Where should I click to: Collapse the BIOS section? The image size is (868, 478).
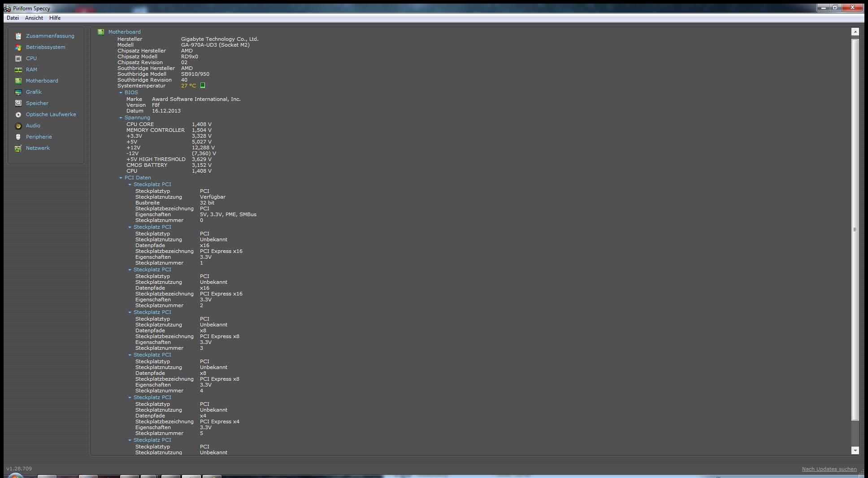[x=121, y=93]
